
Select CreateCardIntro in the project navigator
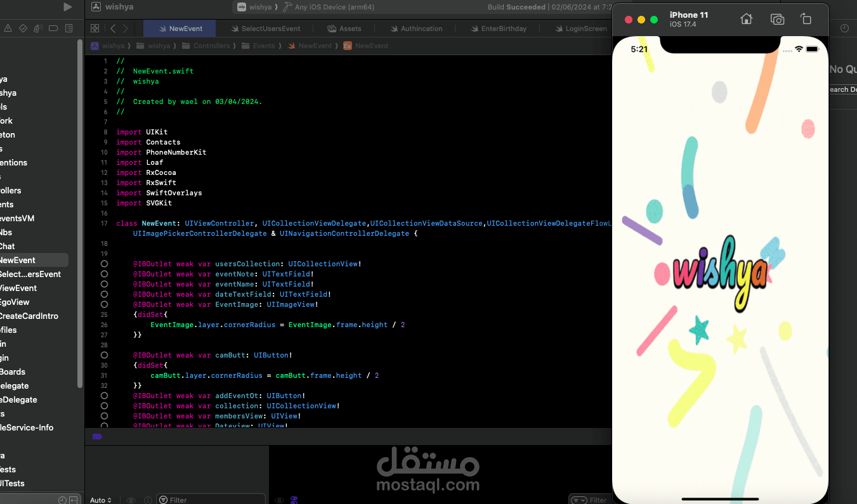29,316
